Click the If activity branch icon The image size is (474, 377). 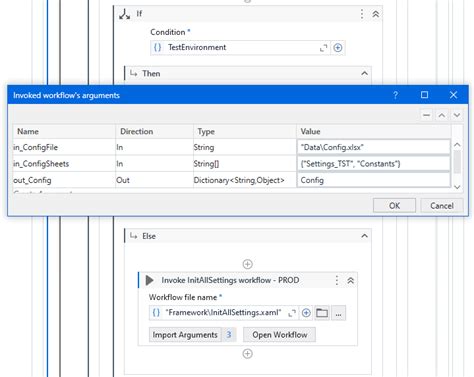[124, 14]
